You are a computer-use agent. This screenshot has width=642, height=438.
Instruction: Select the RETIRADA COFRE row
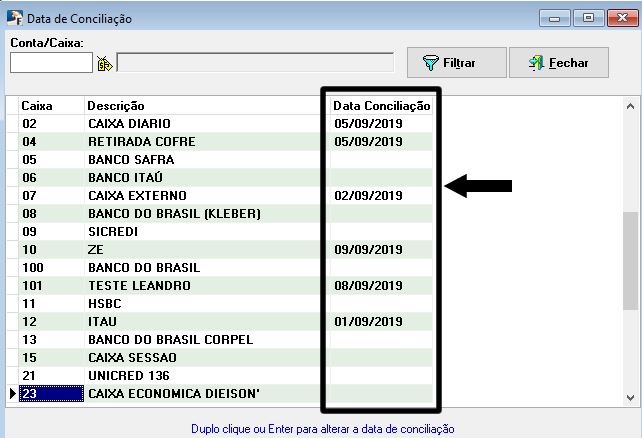coord(141,141)
